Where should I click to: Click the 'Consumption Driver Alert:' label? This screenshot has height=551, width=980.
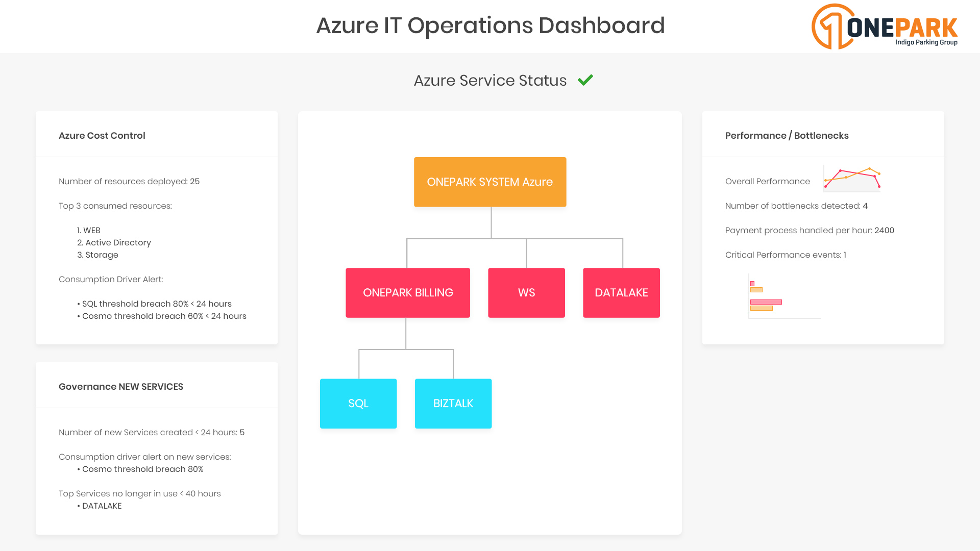tap(111, 280)
